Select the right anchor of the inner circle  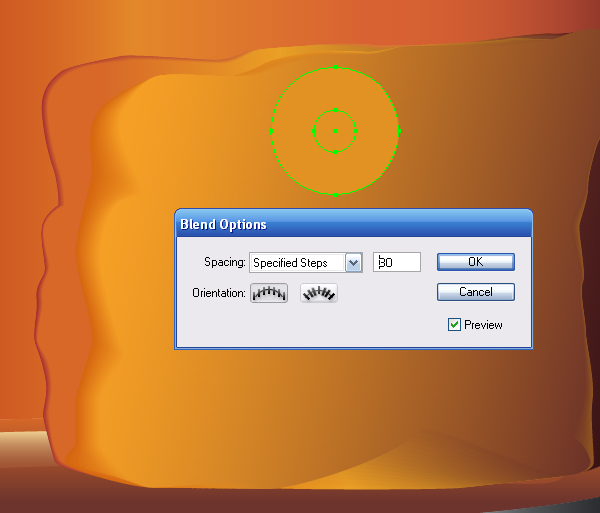(356, 131)
